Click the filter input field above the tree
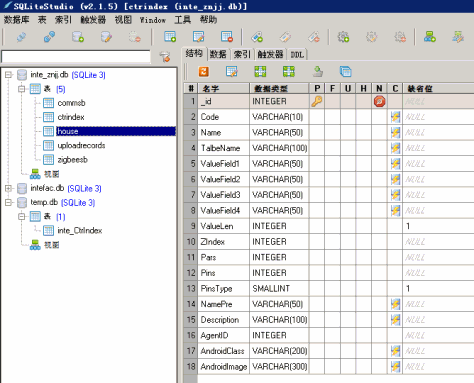The height and width of the screenshot is (383, 474). click(x=76, y=57)
